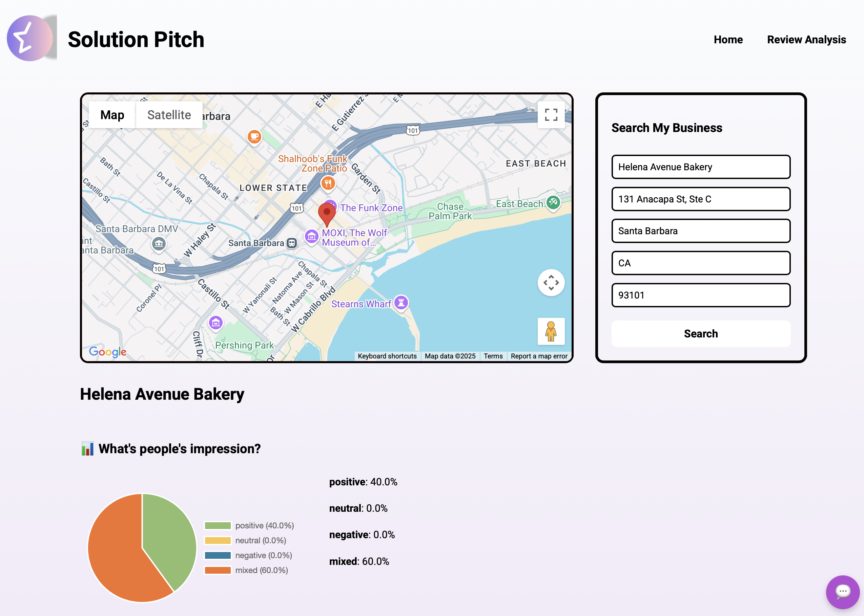The image size is (864, 616).
Task: Click the green positive legend swatch
Action: coord(218,525)
